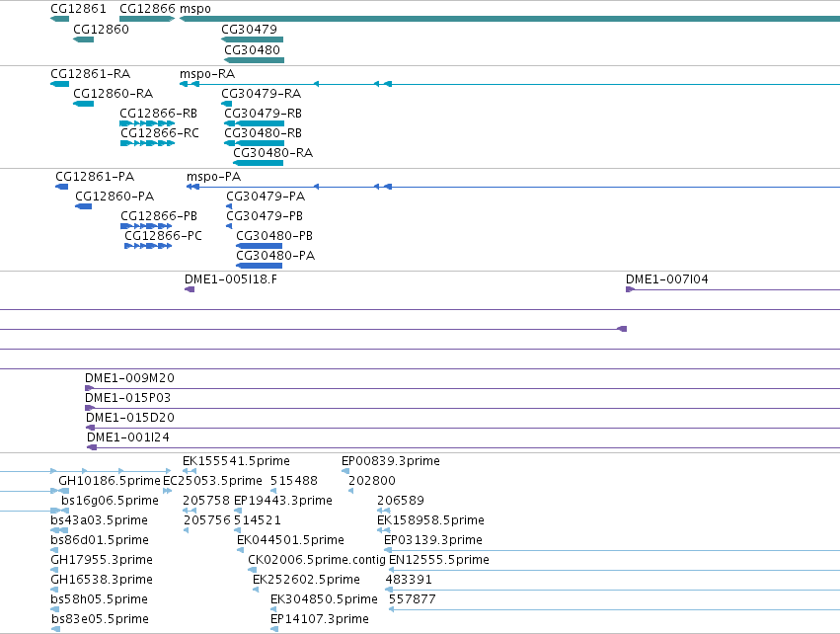Click the bs83e05.5prime EST label
840x634 pixels.
click(100, 619)
